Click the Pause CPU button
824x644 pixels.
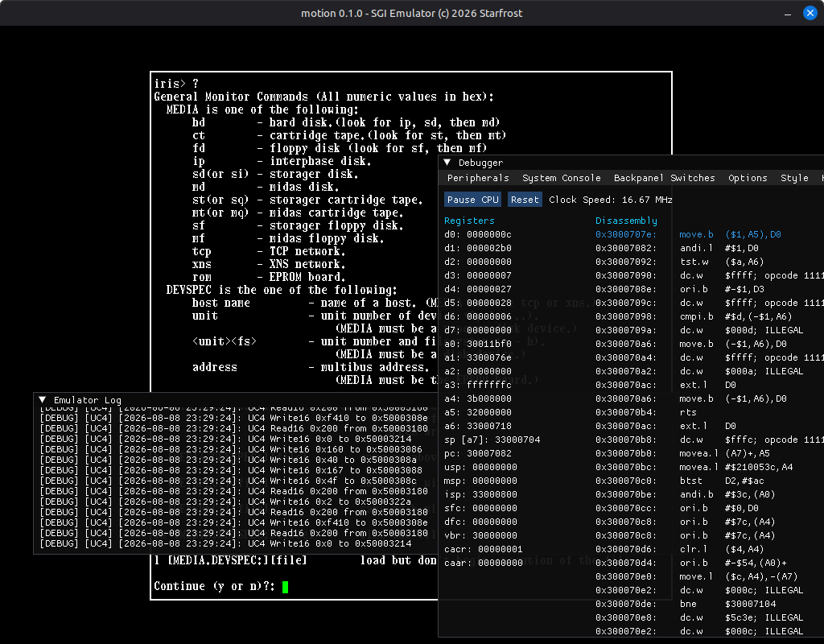click(x=472, y=200)
